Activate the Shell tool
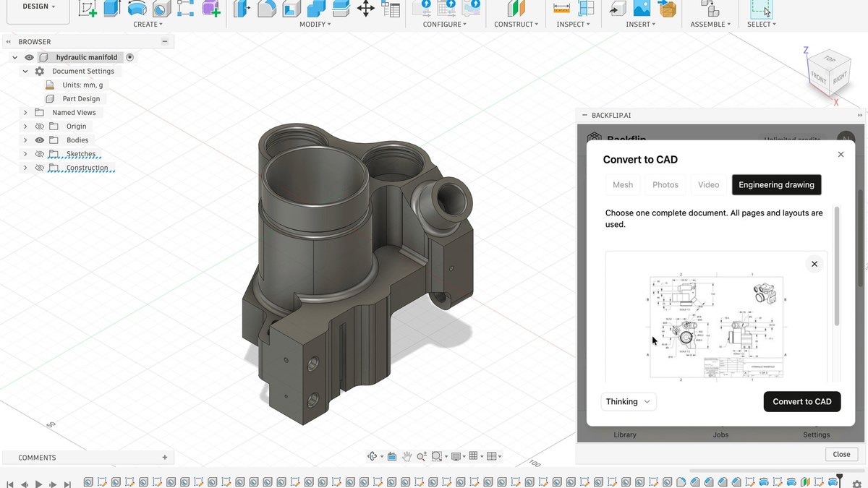Screen dimensions: 868x488 tap(291, 8)
